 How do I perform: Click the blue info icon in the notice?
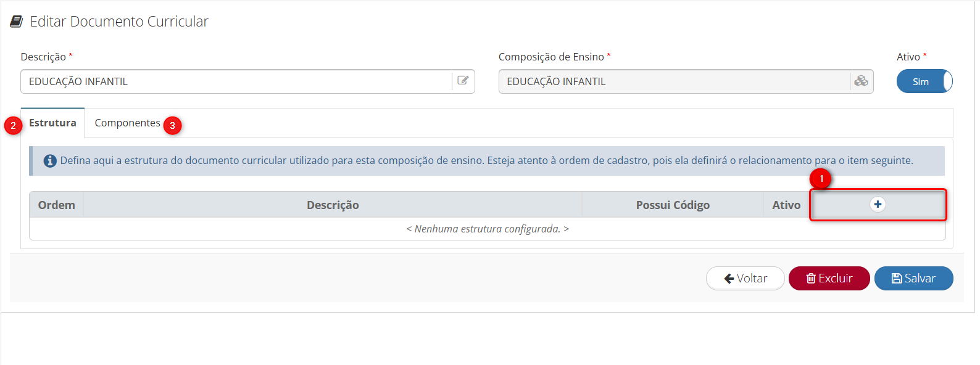click(x=50, y=161)
